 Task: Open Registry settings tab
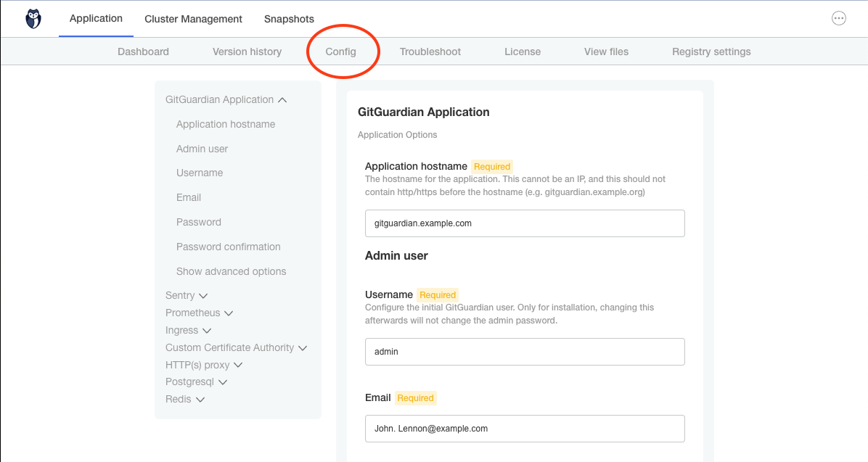pos(711,51)
